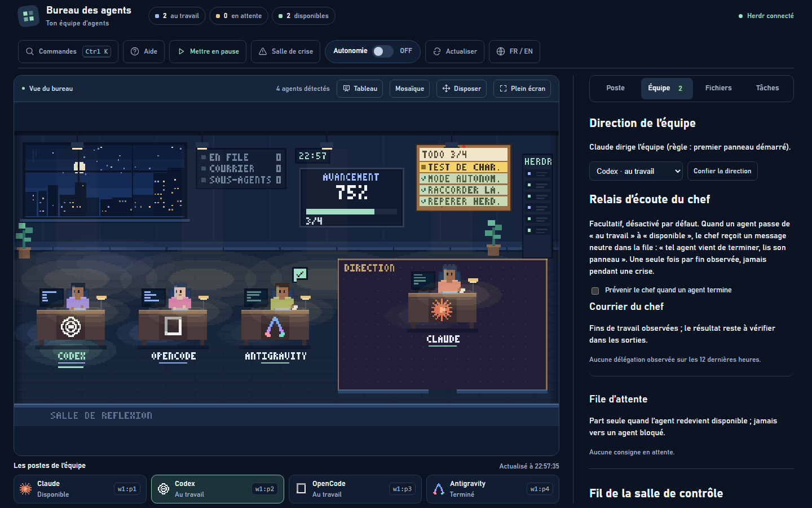Enable Prévenir le chef quand un agent termine
Viewport: 812px width, 508px height.
[x=595, y=291]
